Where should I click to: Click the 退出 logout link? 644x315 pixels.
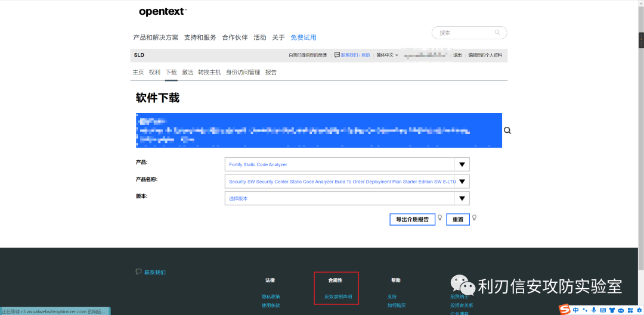[457, 55]
